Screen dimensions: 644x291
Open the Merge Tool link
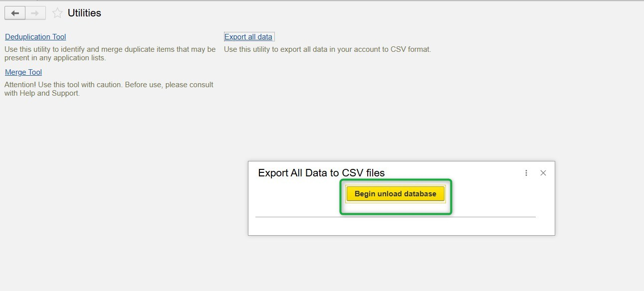tap(23, 72)
